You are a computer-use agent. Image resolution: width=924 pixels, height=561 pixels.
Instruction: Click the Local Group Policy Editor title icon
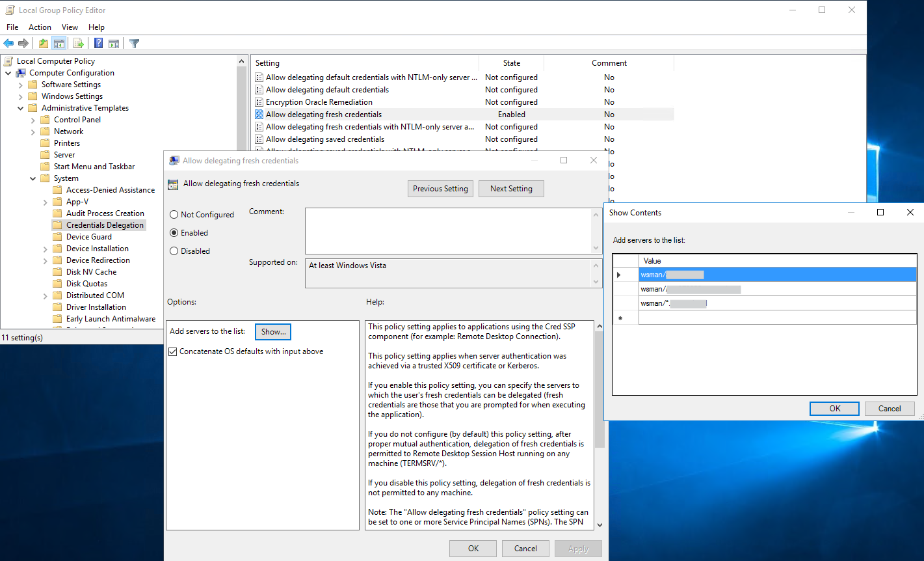coord(10,10)
